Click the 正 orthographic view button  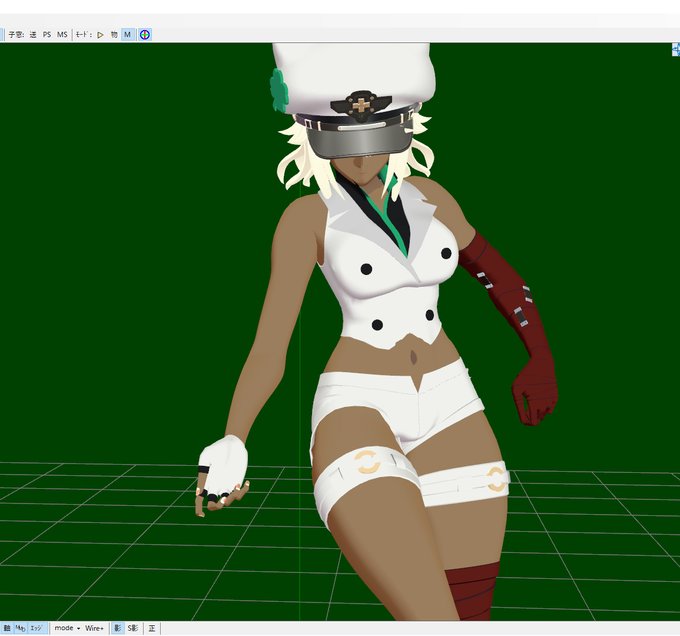coord(152,628)
